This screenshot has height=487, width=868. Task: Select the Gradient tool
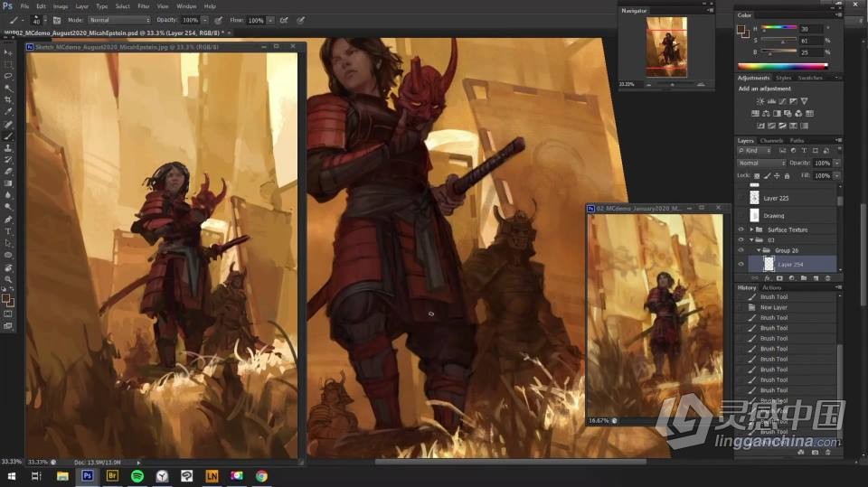(8, 183)
